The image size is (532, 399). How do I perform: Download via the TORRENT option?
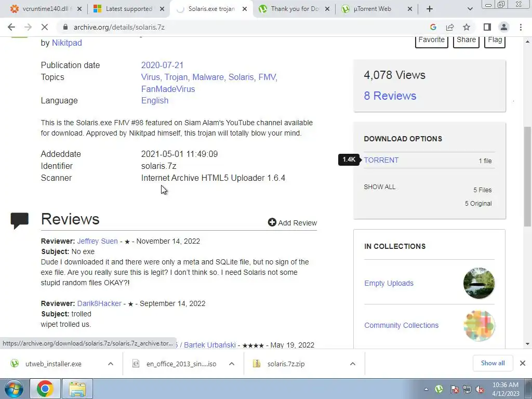[381, 160]
